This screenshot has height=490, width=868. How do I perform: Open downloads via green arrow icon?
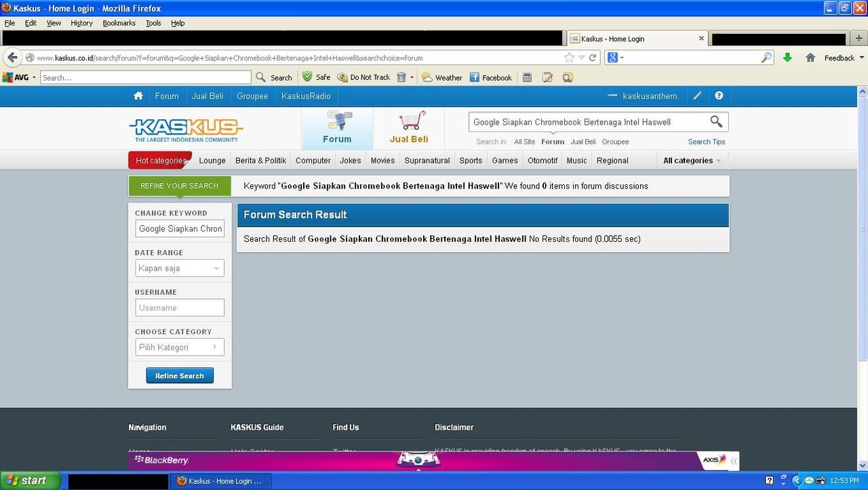coord(787,58)
